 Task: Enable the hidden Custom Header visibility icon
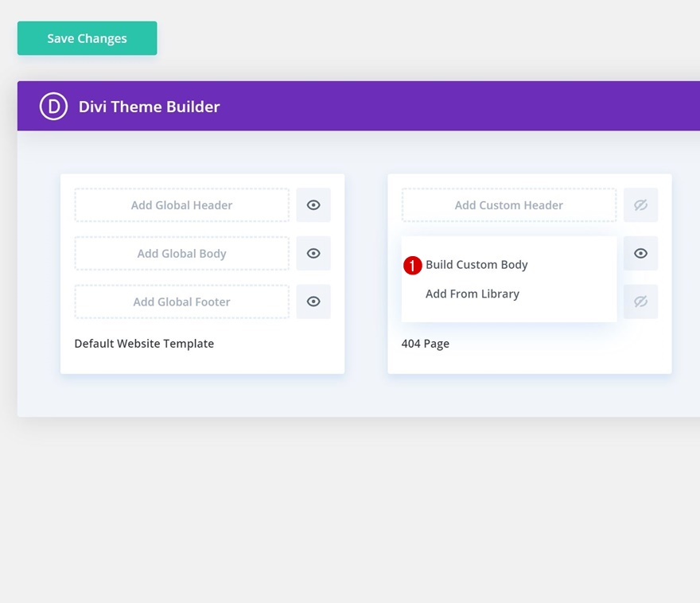click(640, 205)
